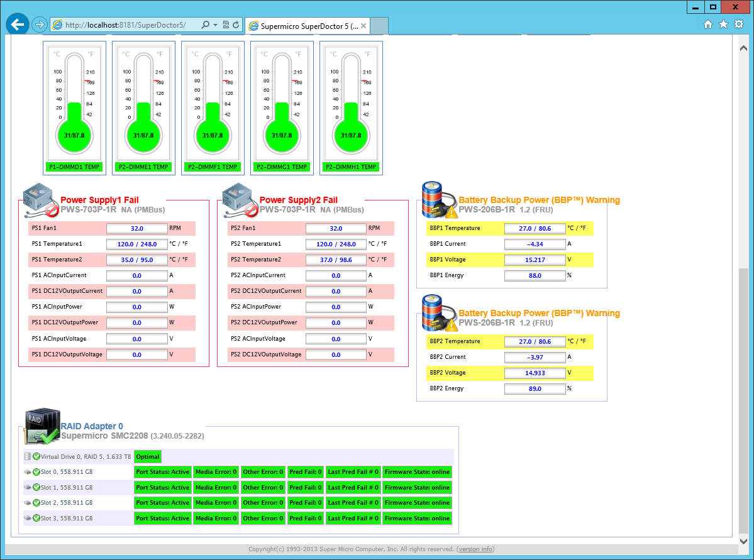Click Slot 1 Last Pred Fail # 0 badge

(x=353, y=488)
